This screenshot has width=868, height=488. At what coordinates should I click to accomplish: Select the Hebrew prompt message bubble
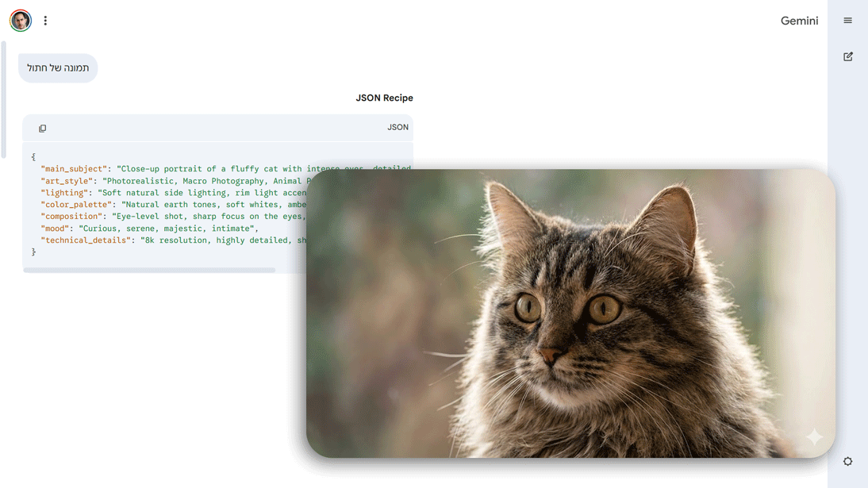tap(58, 68)
